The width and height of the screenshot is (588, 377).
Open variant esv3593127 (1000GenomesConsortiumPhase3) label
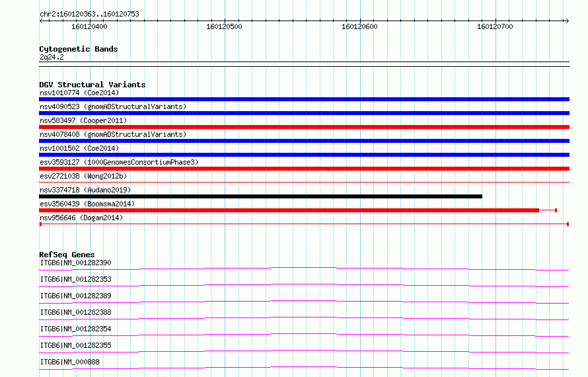coord(119,162)
